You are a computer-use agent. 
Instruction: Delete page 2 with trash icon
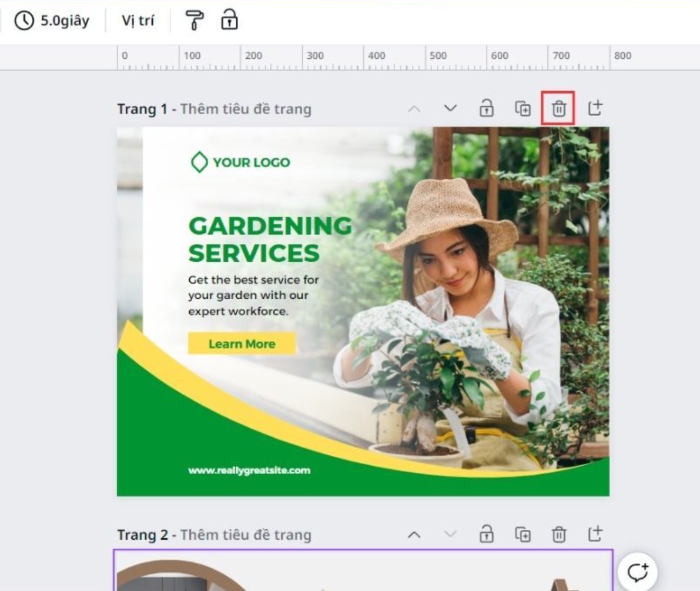[x=558, y=535]
